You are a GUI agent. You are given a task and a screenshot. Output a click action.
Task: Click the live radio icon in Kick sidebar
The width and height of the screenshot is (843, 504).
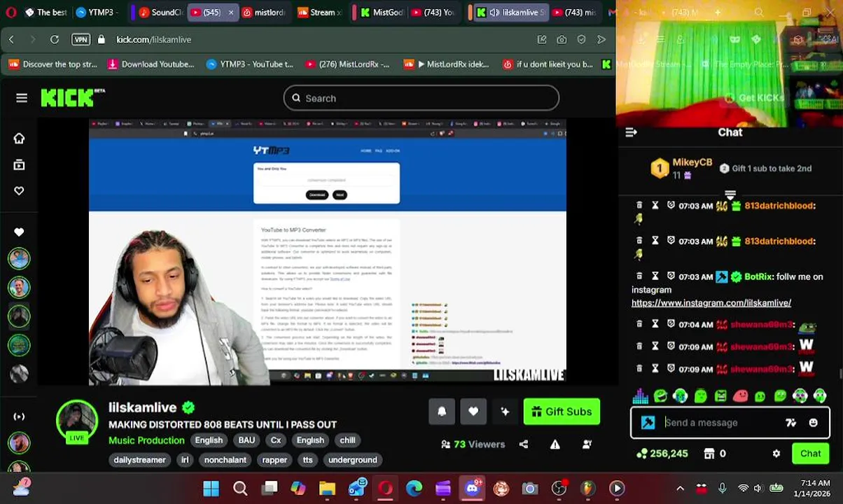[x=19, y=416]
